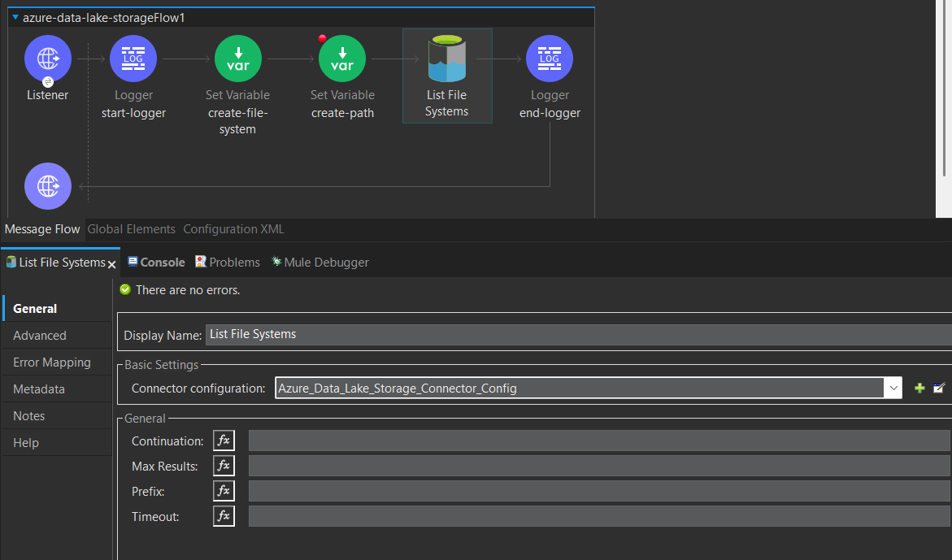Switch to the Global Elements view
The image size is (952, 560).
click(131, 229)
